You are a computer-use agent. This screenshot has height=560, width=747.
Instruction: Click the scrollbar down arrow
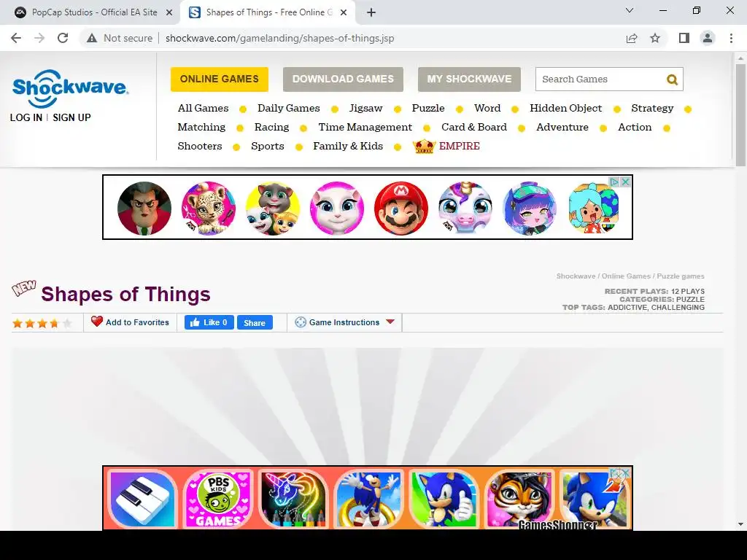[x=740, y=524]
